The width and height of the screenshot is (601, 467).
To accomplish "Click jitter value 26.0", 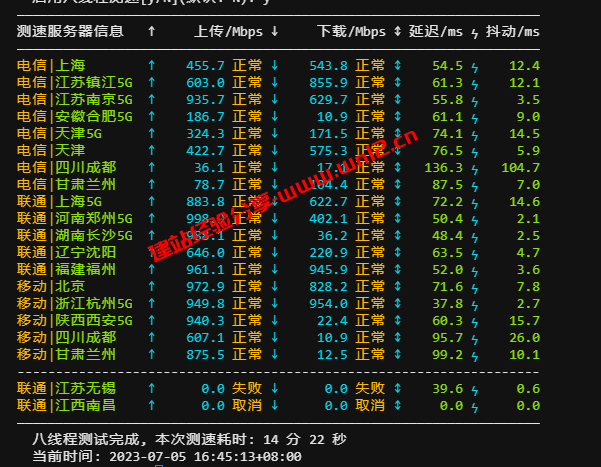I will (x=525, y=338).
